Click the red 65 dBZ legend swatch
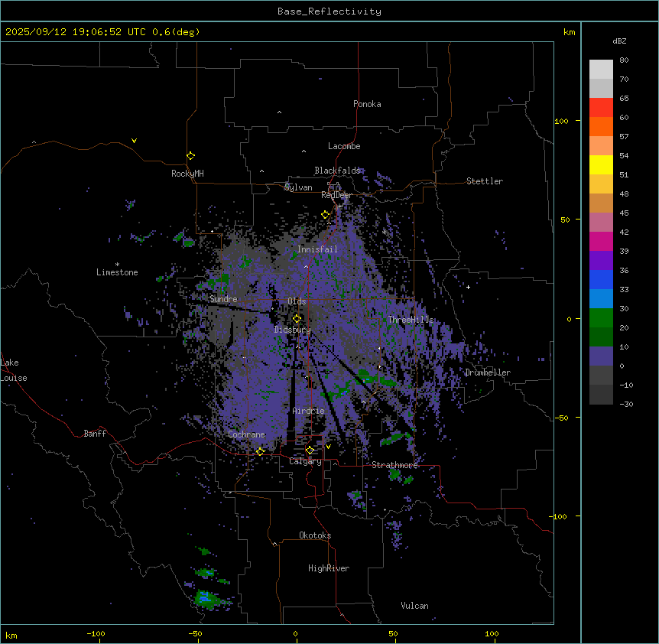This screenshot has width=659, height=644. (601, 107)
